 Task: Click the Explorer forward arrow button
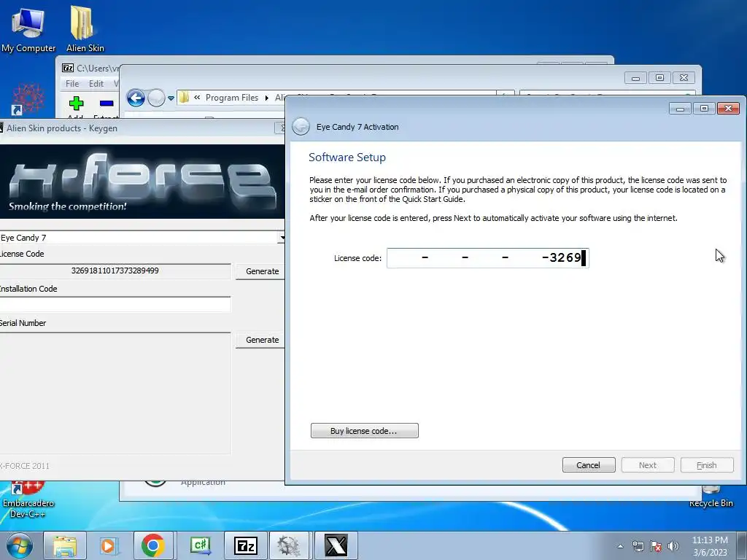[156, 98]
